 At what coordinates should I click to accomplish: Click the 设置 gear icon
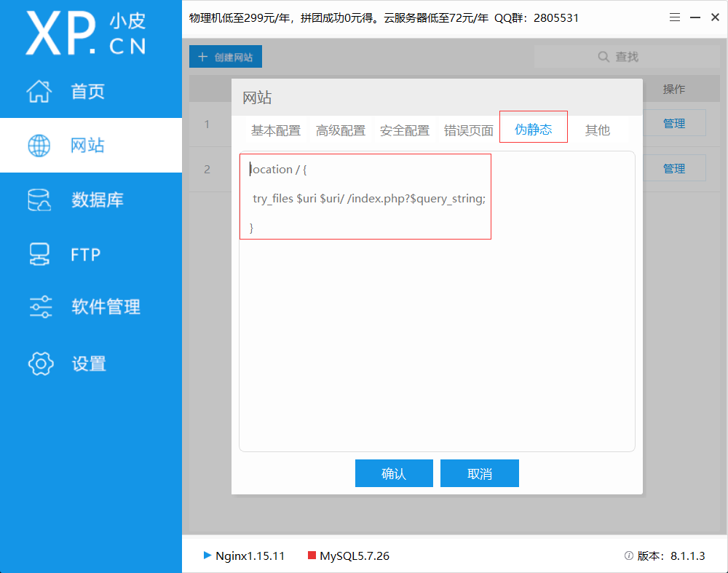tap(40, 363)
